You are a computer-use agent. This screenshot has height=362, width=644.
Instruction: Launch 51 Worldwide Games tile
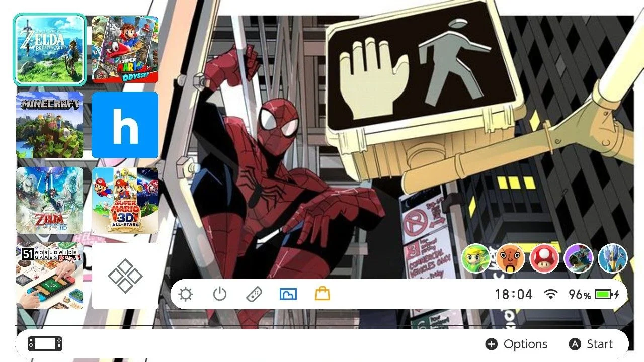coord(49,276)
